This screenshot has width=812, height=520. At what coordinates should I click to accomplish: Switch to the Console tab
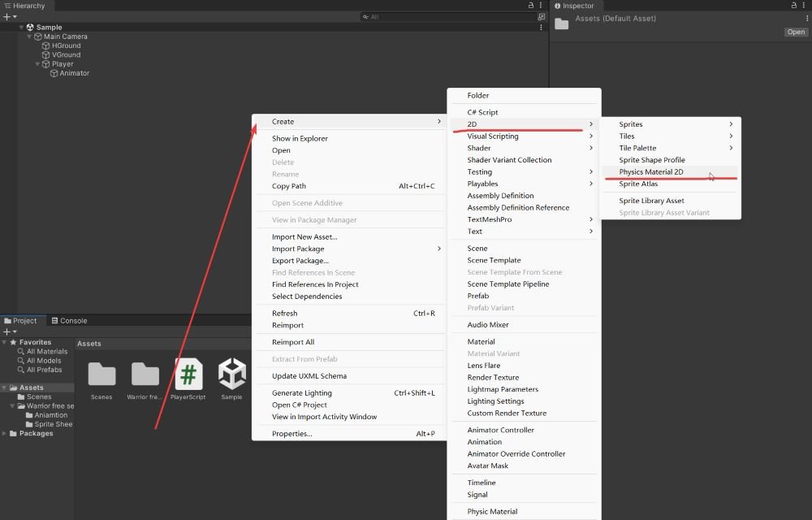[69, 321]
